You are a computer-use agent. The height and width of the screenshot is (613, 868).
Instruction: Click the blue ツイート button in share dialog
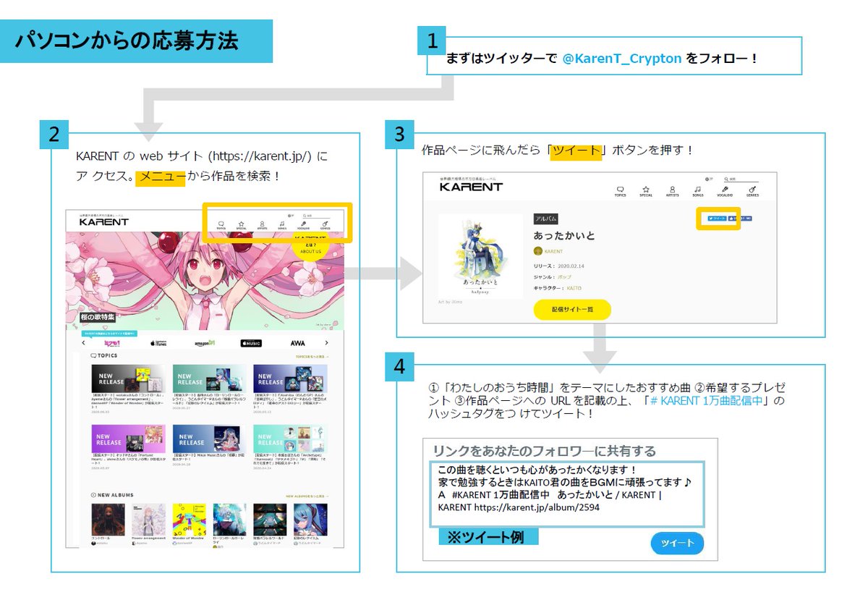tap(677, 544)
